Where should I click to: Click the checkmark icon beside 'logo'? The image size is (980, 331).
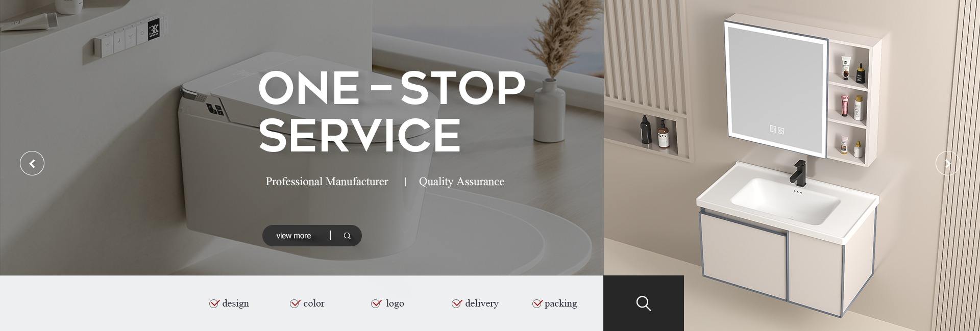point(376,303)
